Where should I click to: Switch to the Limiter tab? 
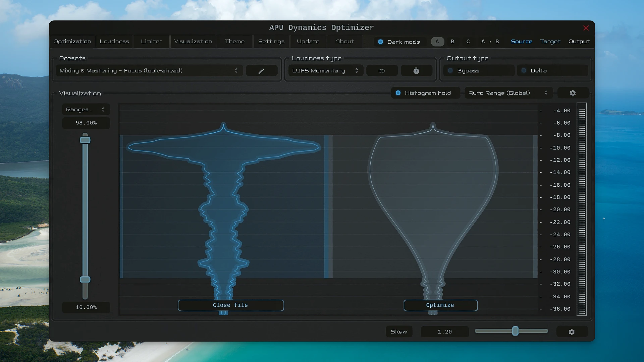[152, 42]
